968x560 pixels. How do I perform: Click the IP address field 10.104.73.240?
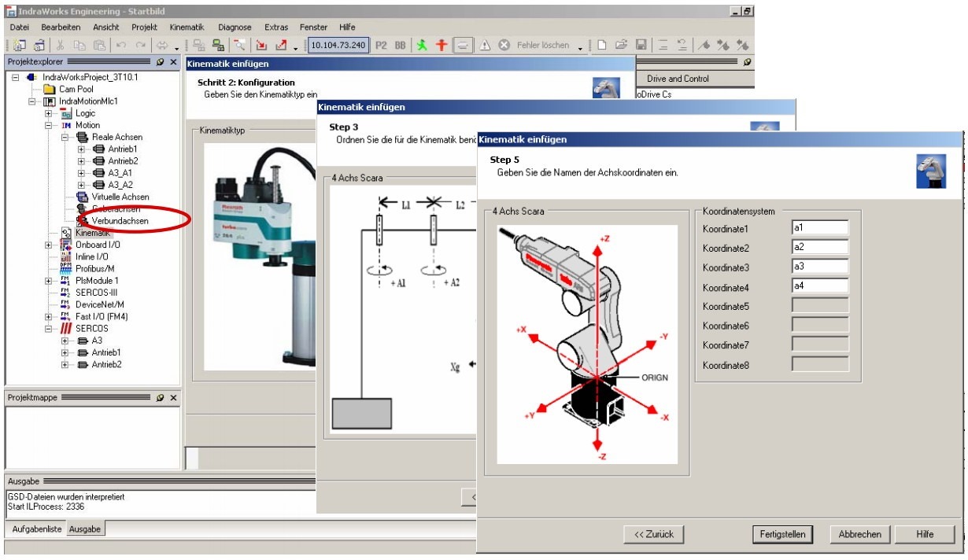[338, 46]
